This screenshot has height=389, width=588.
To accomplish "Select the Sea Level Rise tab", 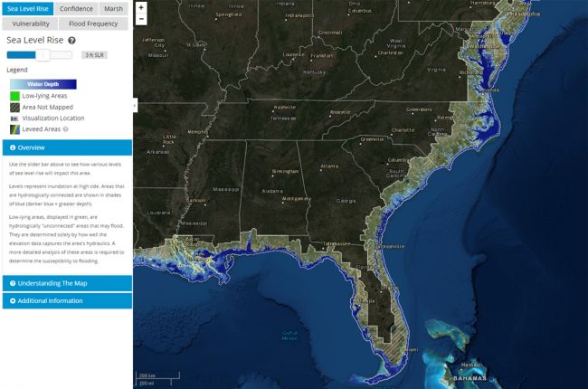I will point(26,8).
